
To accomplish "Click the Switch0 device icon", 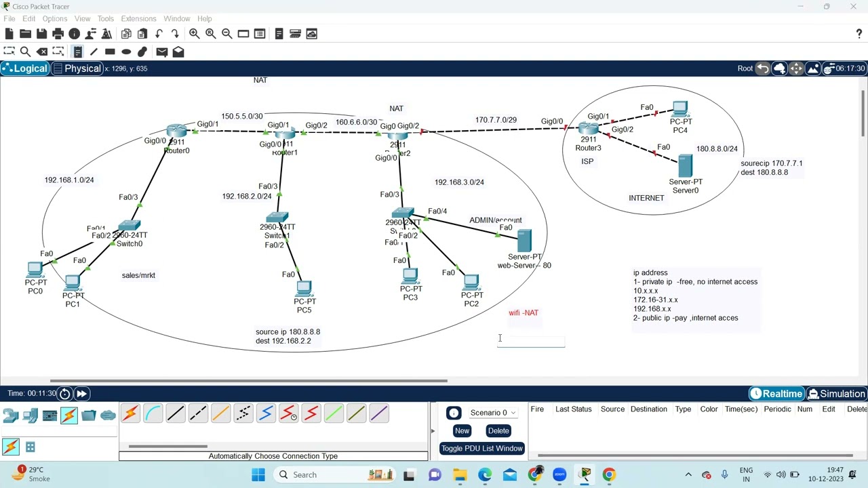I will click(x=129, y=226).
